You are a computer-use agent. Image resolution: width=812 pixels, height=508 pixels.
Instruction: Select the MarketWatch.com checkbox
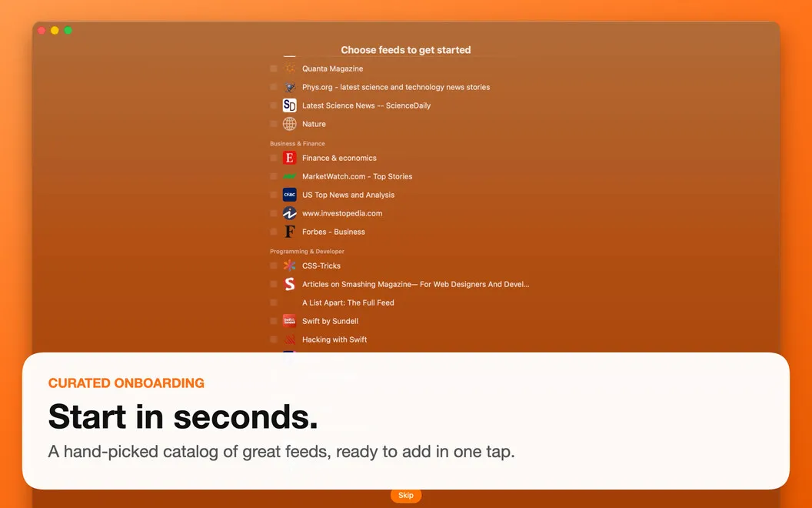tap(274, 176)
